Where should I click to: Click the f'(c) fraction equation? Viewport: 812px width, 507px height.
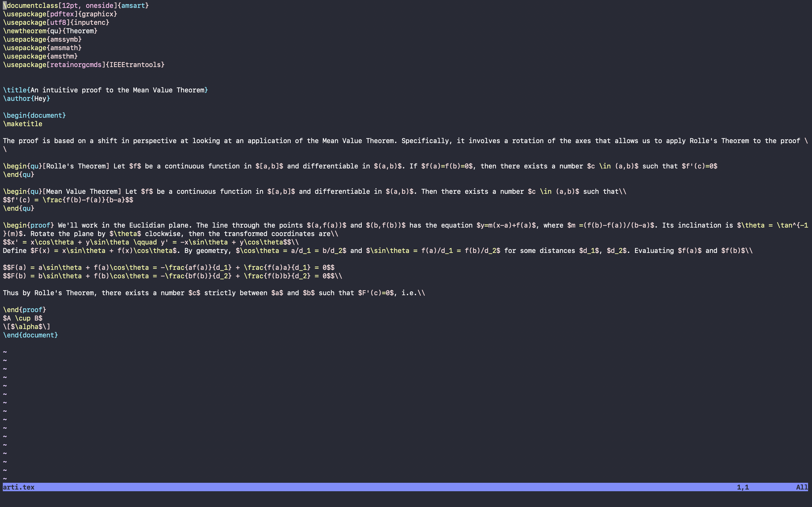(x=67, y=200)
